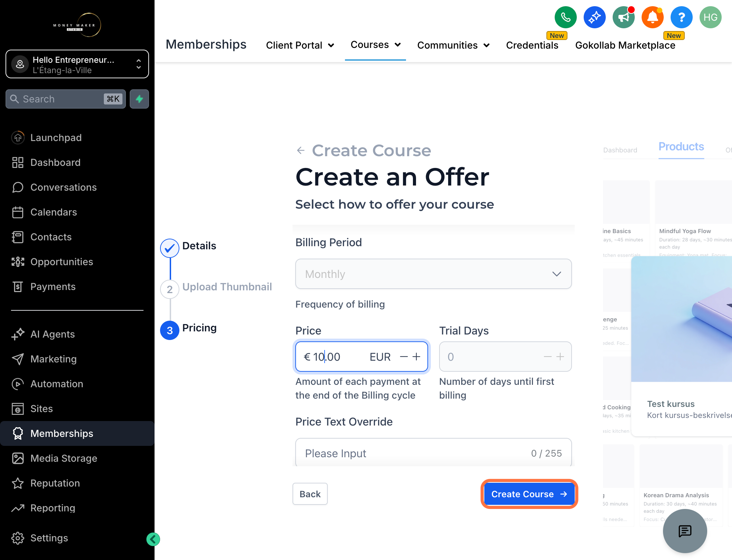
Task: Expand the Hello Entrepreneur account switcher
Action: point(77,64)
